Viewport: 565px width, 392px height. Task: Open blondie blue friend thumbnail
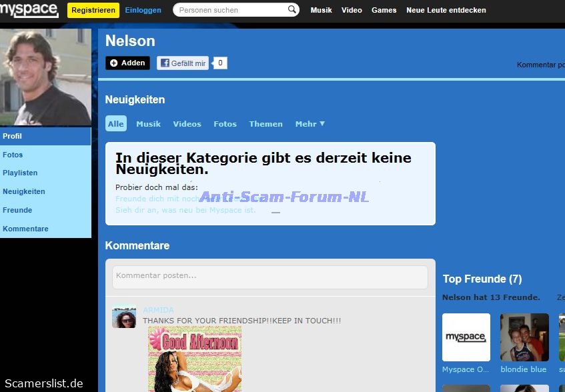click(x=524, y=337)
